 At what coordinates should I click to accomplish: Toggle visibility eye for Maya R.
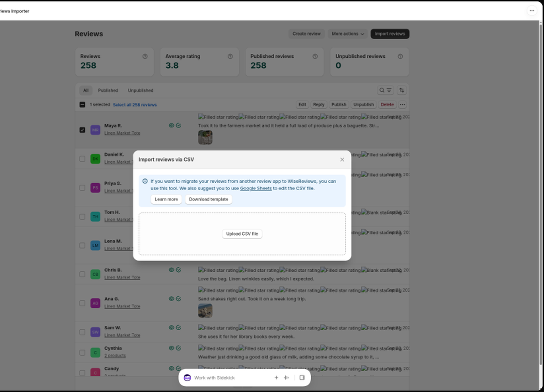[x=171, y=125]
